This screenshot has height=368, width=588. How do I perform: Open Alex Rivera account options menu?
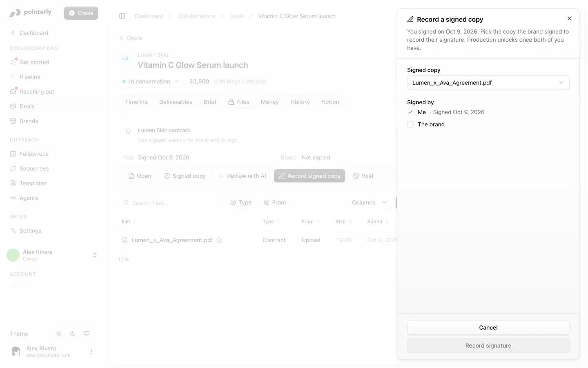91,352
